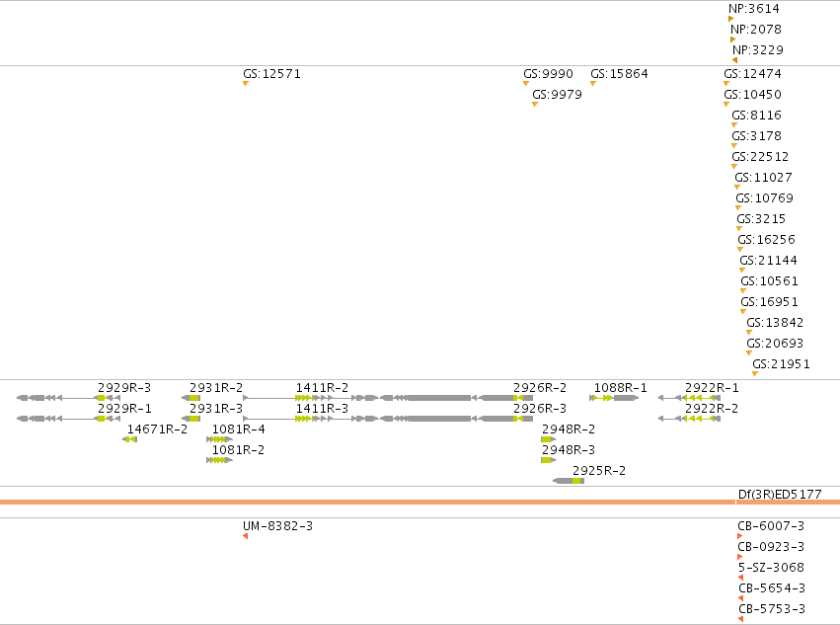Select the NP:2078 insertion label
840x625 pixels.
pyautogui.click(x=756, y=30)
